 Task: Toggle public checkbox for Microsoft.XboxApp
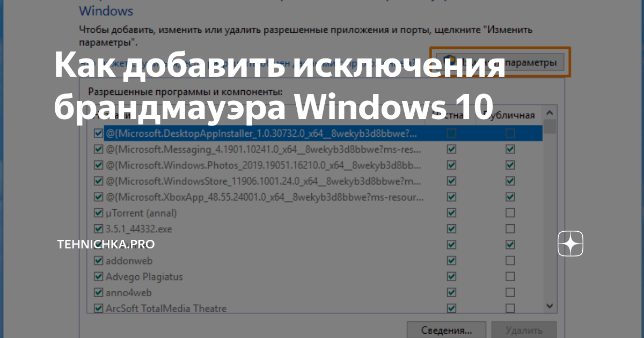pos(510,197)
